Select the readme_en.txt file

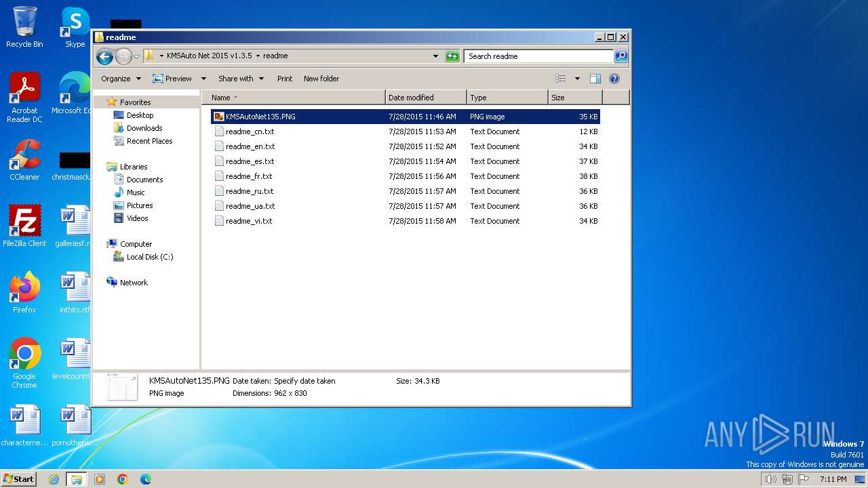(406, 146)
